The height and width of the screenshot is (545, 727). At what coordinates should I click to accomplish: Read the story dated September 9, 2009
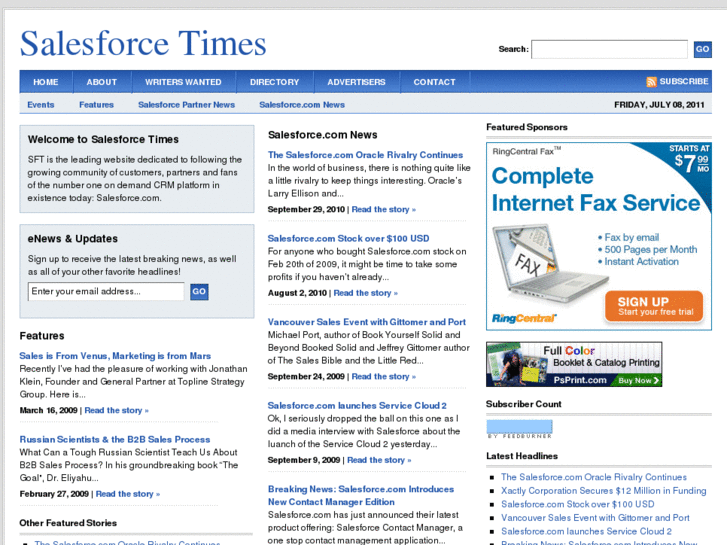379,460
